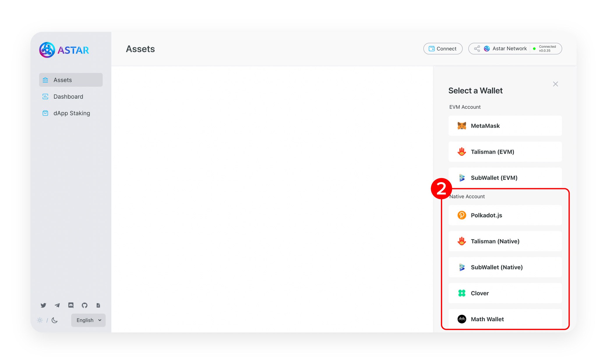Open the Discord icon link

[71, 305]
